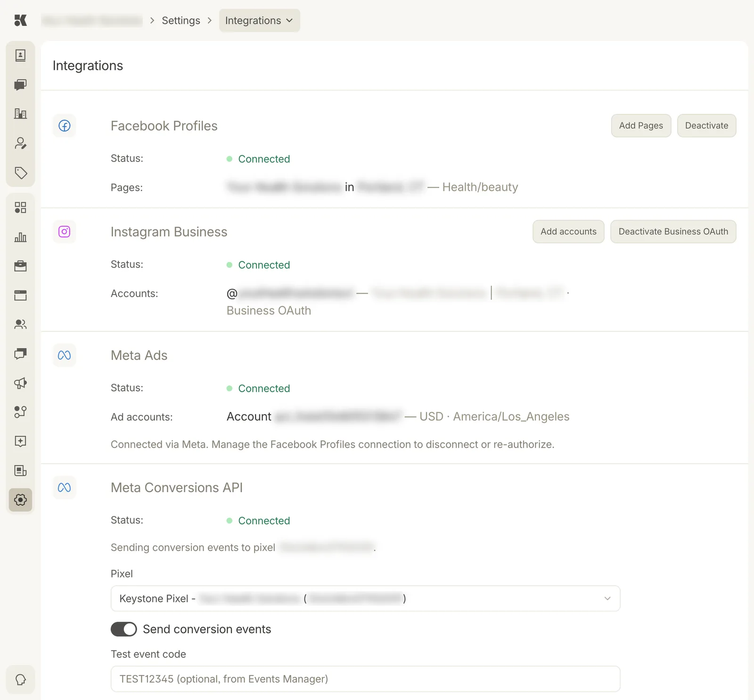Expand the Keystone Pixel dropdown

(365, 599)
